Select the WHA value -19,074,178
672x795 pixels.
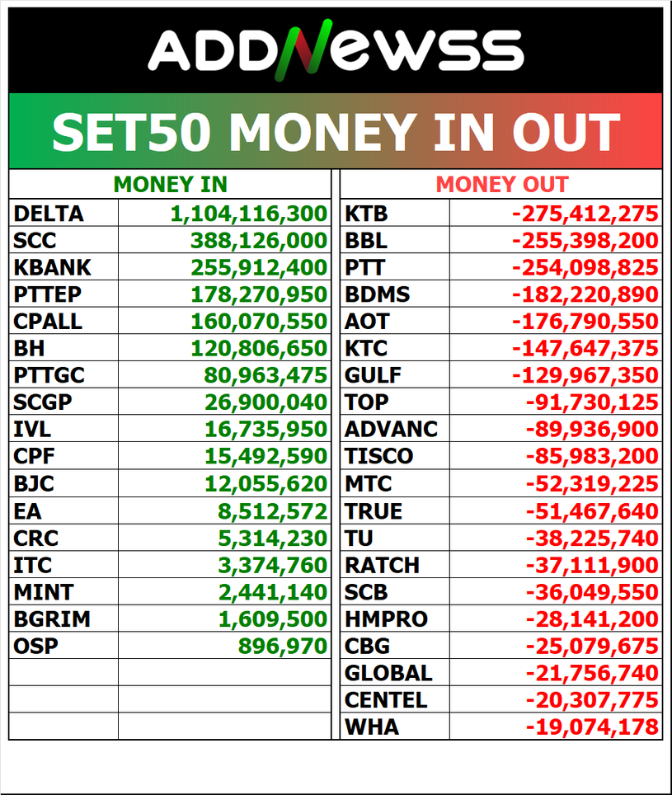tap(592, 727)
